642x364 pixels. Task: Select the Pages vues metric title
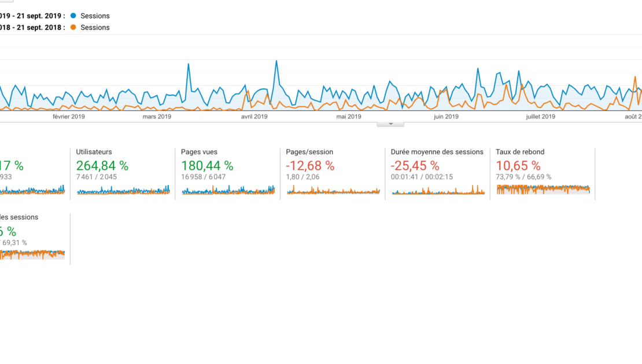(200, 152)
